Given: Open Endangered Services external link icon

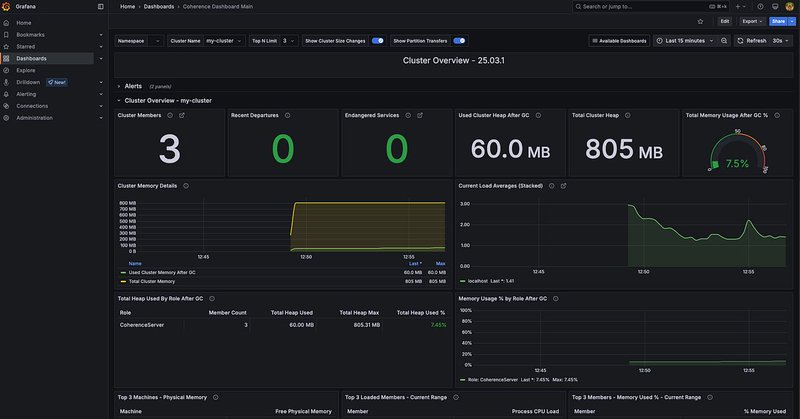Looking at the screenshot, I should tap(420, 115).
